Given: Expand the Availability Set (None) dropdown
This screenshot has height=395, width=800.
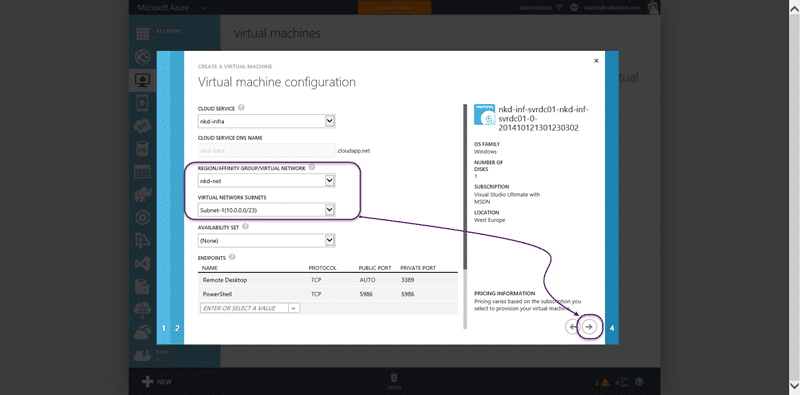Looking at the screenshot, I should [266, 240].
